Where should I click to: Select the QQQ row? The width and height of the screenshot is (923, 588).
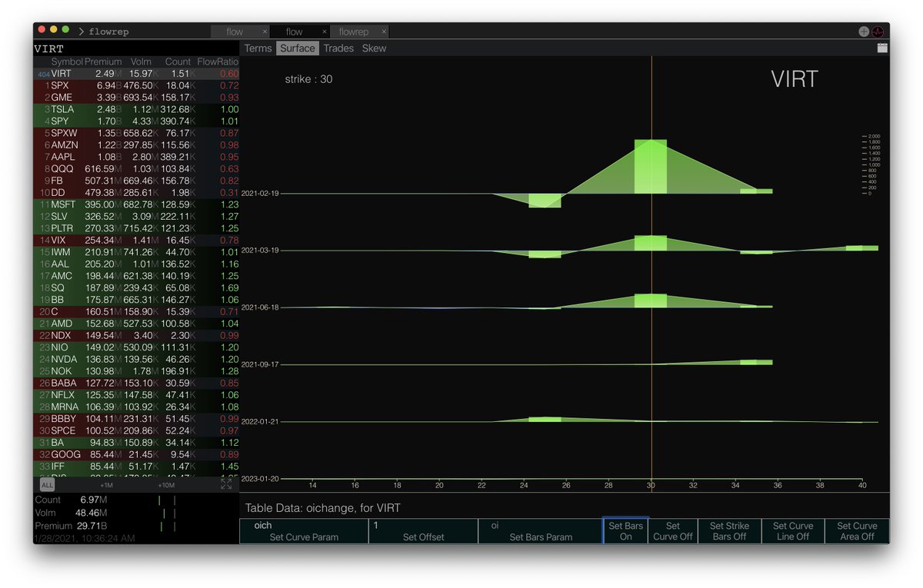click(x=136, y=169)
